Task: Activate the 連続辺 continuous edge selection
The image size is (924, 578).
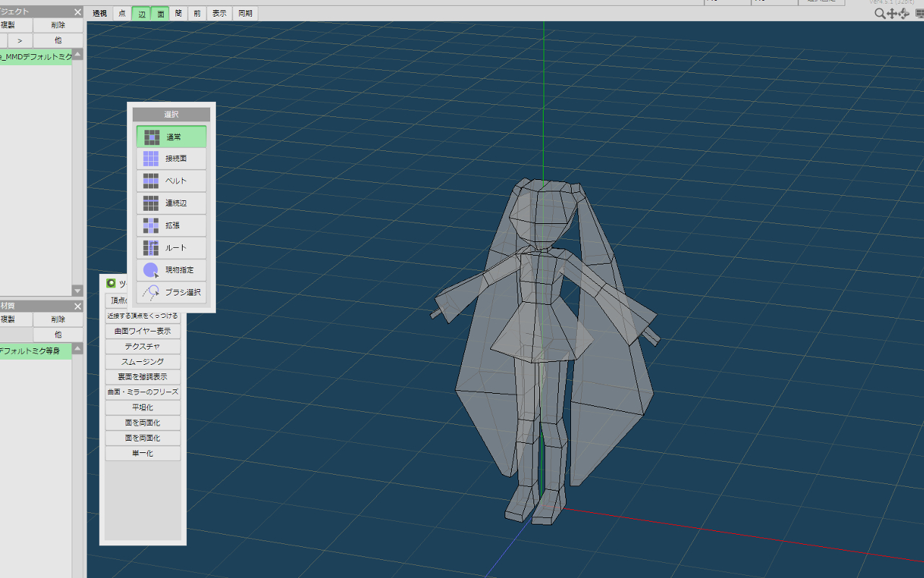Action: (x=171, y=203)
